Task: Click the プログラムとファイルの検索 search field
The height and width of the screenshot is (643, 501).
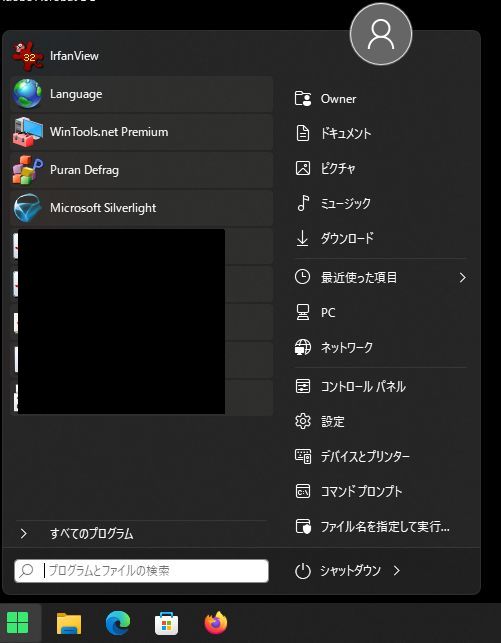Action: [x=141, y=570]
